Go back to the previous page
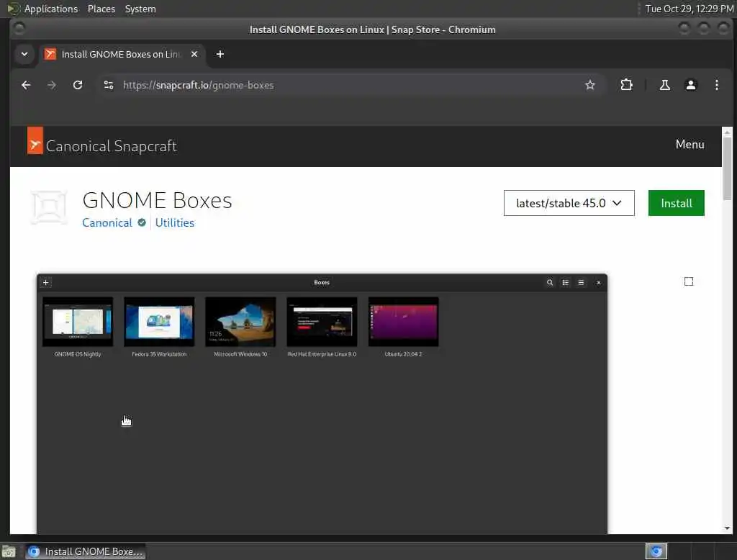Screen dimensions: 737x560 pyautogui.click(x=26, y=85)
